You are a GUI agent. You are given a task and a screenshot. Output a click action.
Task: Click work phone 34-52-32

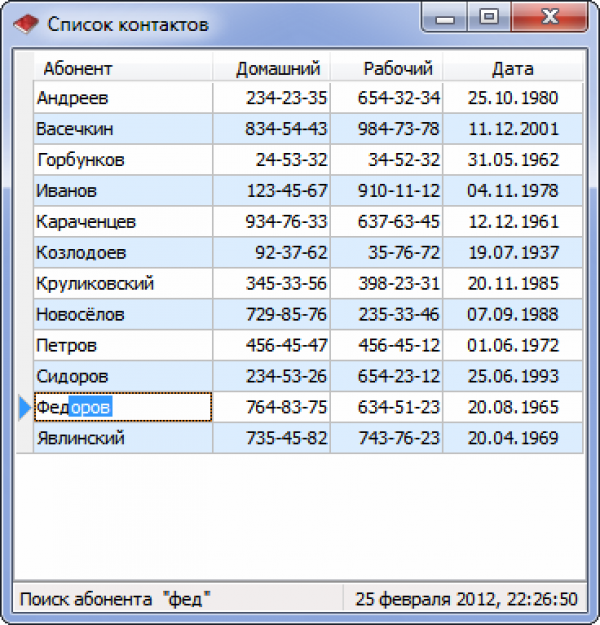(x=387, y=159)
